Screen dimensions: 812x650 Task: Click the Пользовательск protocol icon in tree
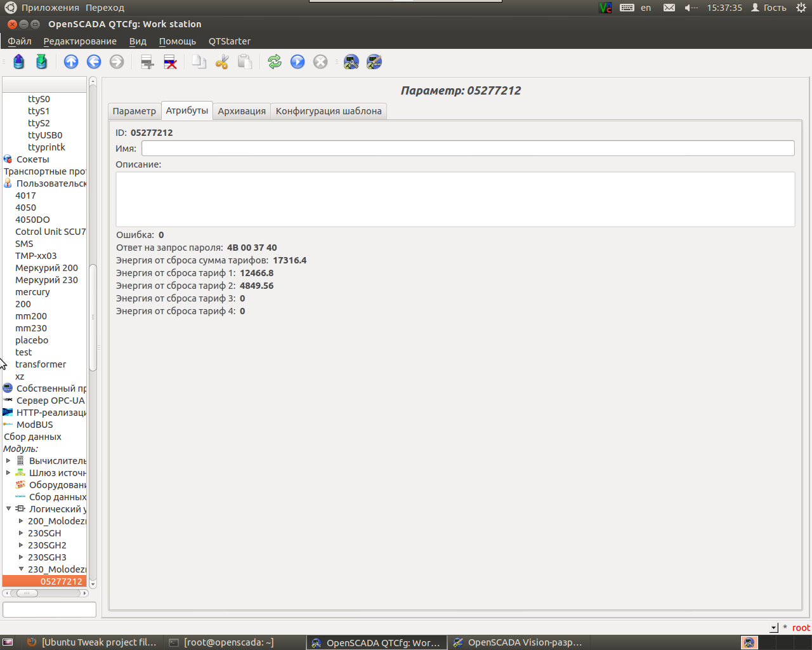tap(8, 183)
